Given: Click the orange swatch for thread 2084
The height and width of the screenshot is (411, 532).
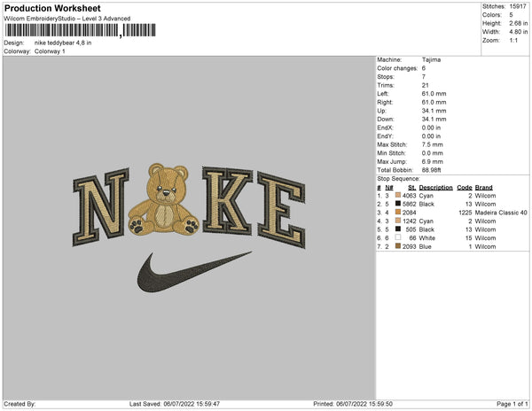Looking at the screenshot, I should (398, 212).
